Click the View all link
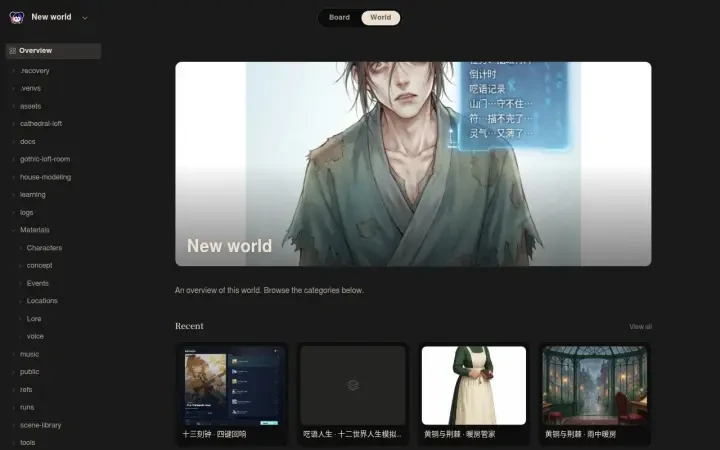This screenshot has width=720, height=450. (x=641, y=327)
